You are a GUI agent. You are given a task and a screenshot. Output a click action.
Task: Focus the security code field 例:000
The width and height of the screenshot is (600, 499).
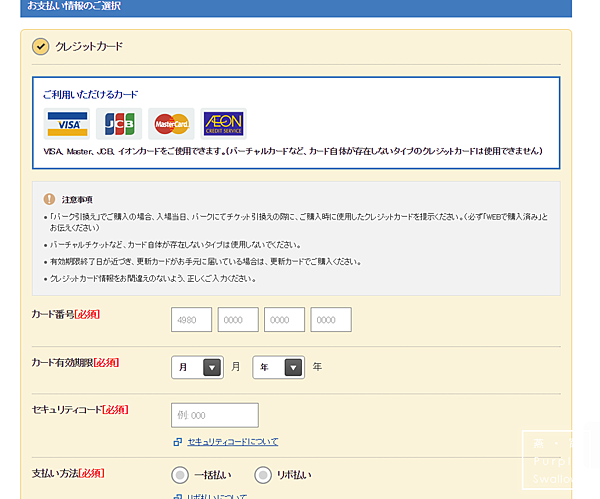[x=215, y=415]
